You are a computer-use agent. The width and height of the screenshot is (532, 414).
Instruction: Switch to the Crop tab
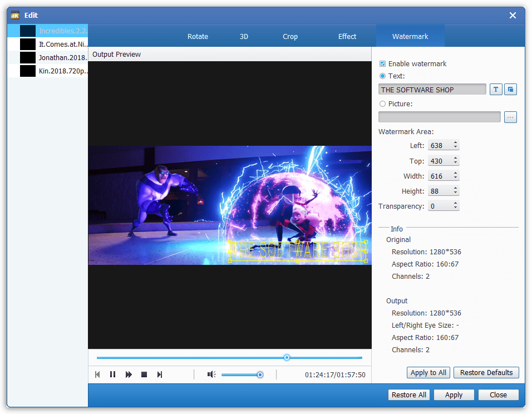pyautogui.click(x=290, y=36)
